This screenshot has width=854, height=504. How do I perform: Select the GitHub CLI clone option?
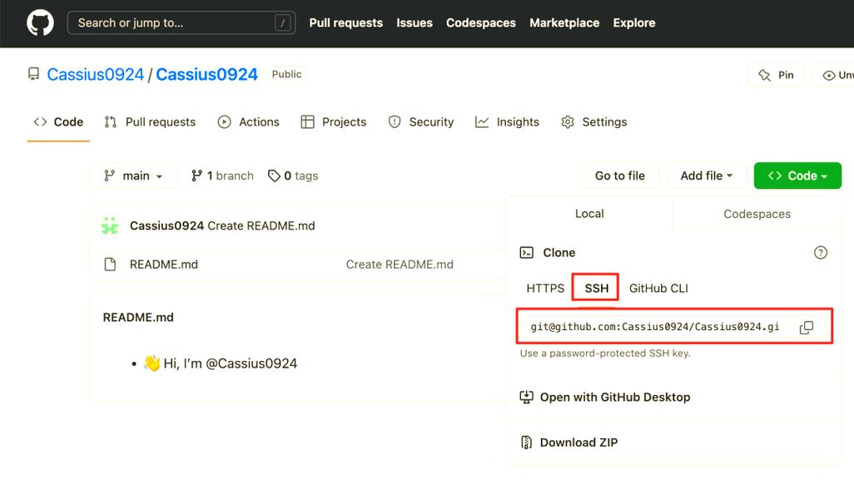coord(658,289)
